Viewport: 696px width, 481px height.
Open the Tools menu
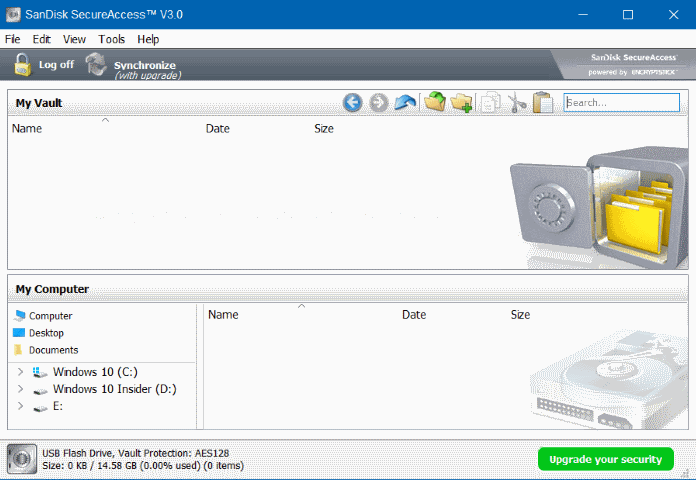click(x=111, y=39)
